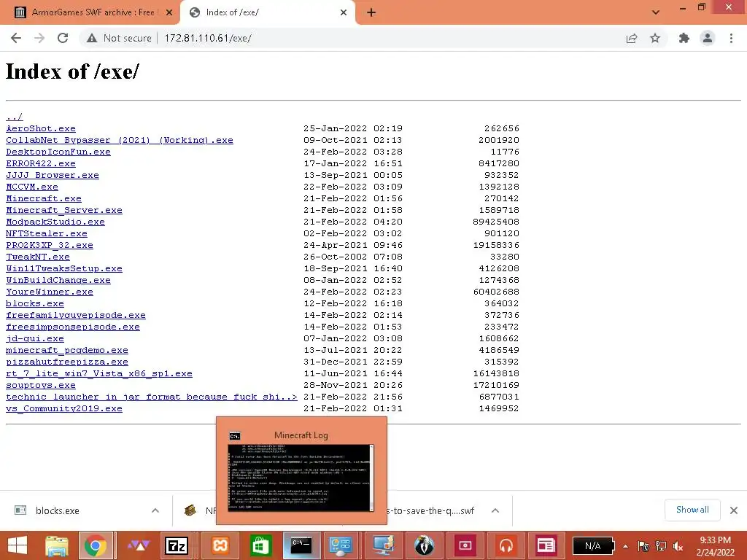Show hidden system tray icons
Viewport: 747px width, 560px height.
pyautogui.click(x=625, y=546)
